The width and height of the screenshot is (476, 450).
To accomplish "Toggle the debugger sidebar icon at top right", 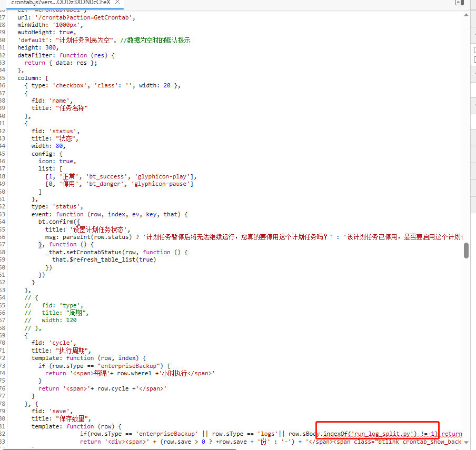I will tap(459, 3).
